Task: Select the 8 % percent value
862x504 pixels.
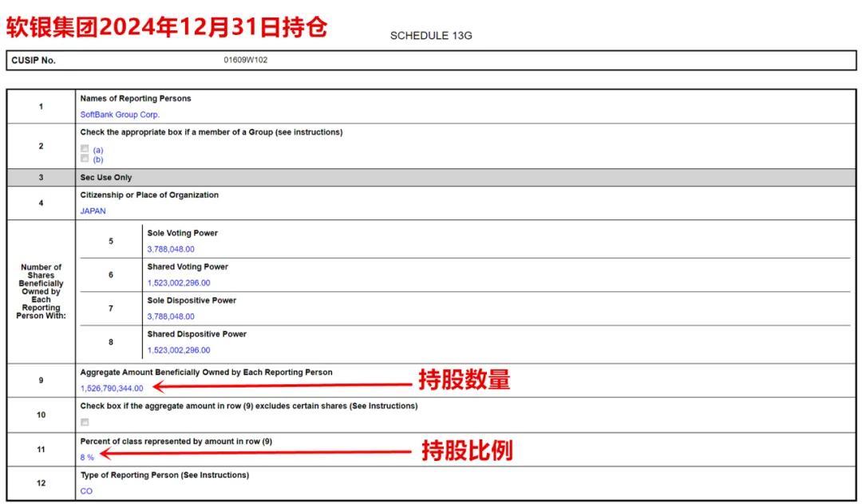Action: click(x=87, y=457)
